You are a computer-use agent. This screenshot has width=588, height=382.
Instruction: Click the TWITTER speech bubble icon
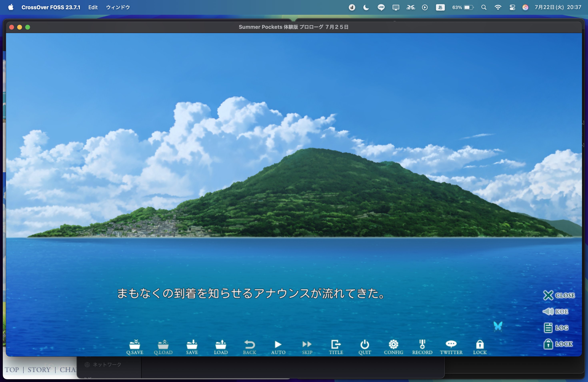point(451,347)
